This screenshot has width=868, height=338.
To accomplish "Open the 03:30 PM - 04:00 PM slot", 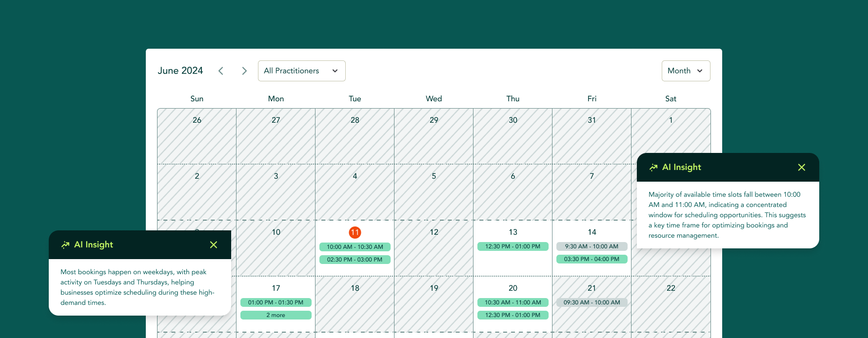I will (592, 259).
